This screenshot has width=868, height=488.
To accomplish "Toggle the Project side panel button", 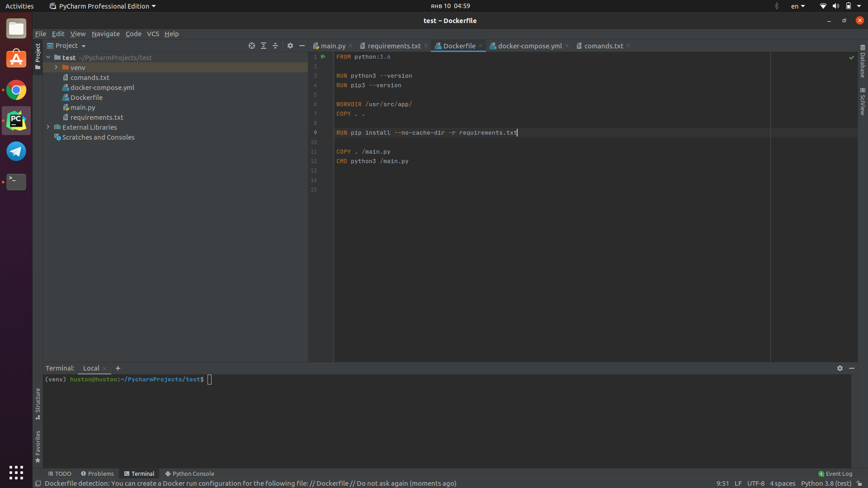I will pyautogui.click(x=38, y=56).
